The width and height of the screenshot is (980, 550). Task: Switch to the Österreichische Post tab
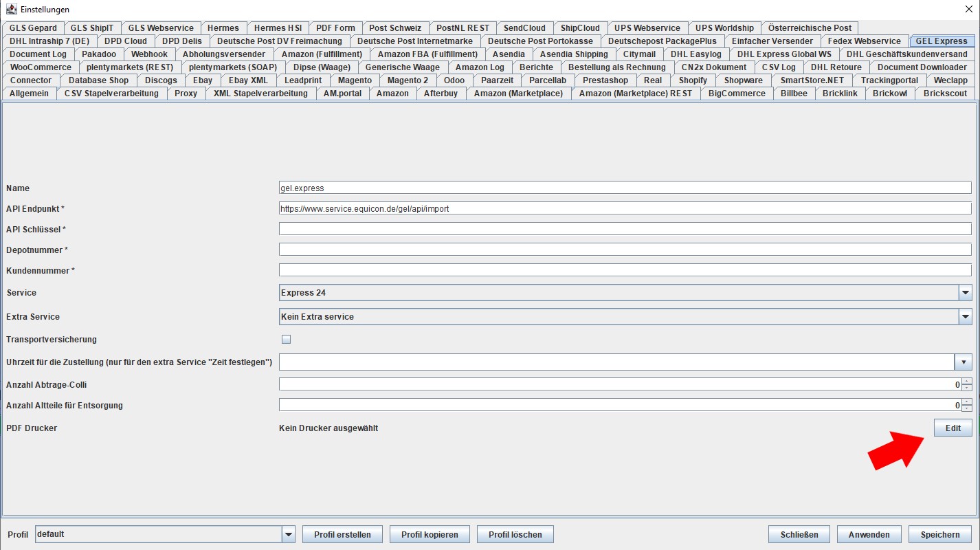pos(810,28)
